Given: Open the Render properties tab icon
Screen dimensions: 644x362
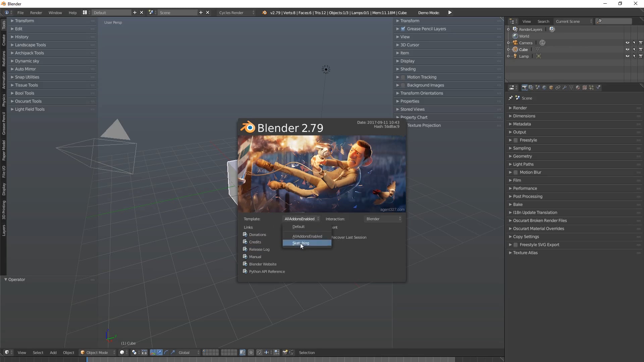Looking at the screenshot, I should [525, 87].
